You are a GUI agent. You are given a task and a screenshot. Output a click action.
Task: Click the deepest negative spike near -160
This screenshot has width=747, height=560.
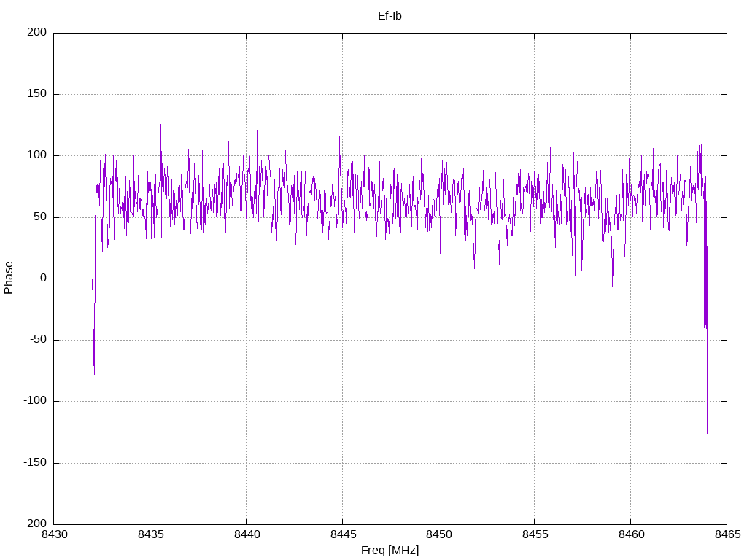[705, 474]
